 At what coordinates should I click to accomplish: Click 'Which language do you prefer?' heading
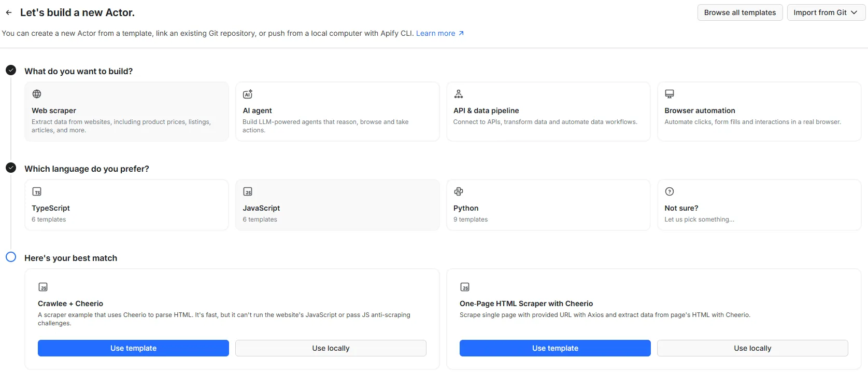[87, 169]
